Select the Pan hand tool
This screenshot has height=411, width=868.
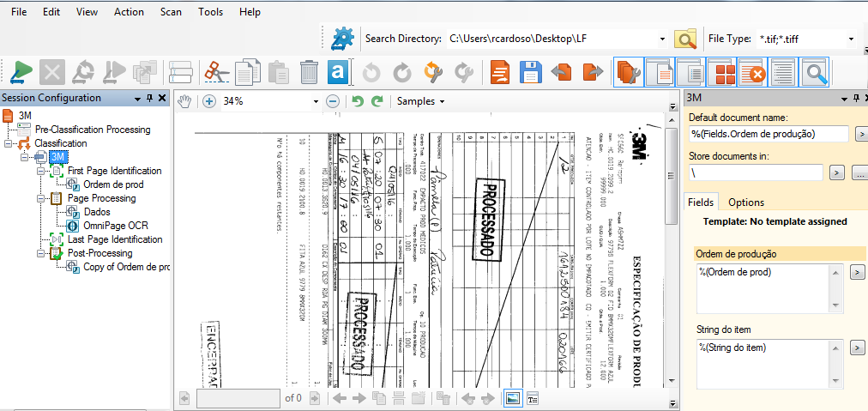(184, 101)
